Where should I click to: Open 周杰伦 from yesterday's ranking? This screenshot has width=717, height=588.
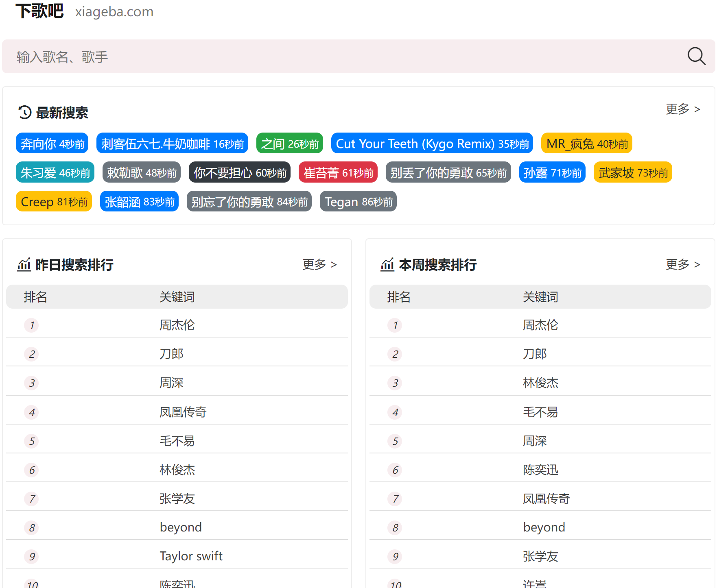tap(177, 325)
